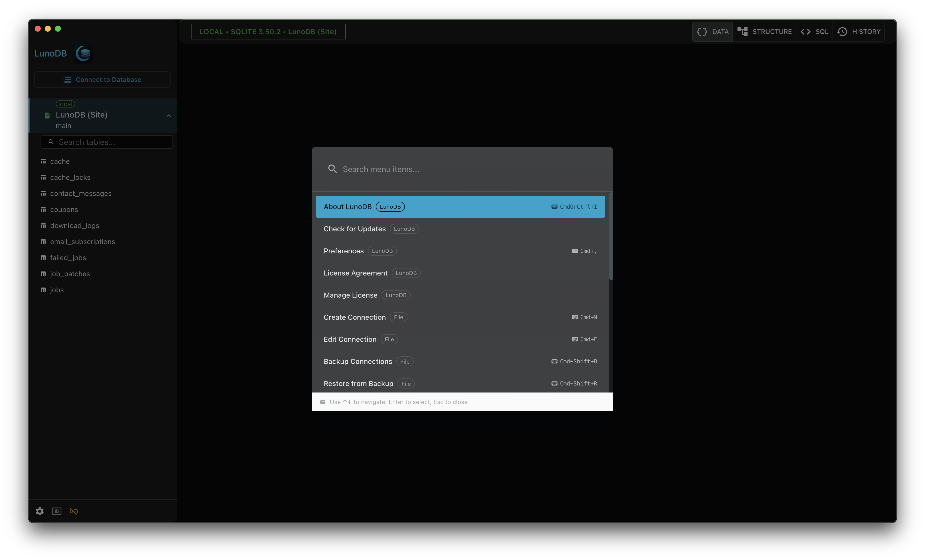This screenshot has height=560, width=925.
Task: Open the SQL editor tab
Action: point(814,32)
